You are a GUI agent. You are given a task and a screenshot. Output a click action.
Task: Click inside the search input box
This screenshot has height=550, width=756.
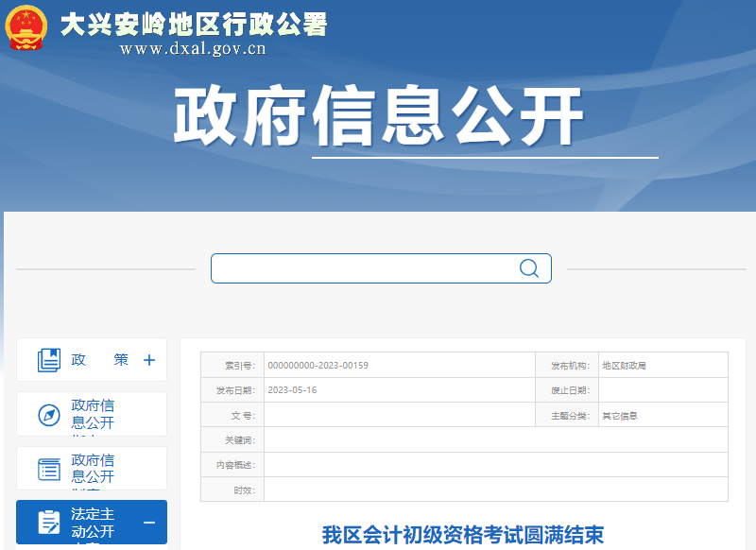pyautogui.click(x=359, y=268)
